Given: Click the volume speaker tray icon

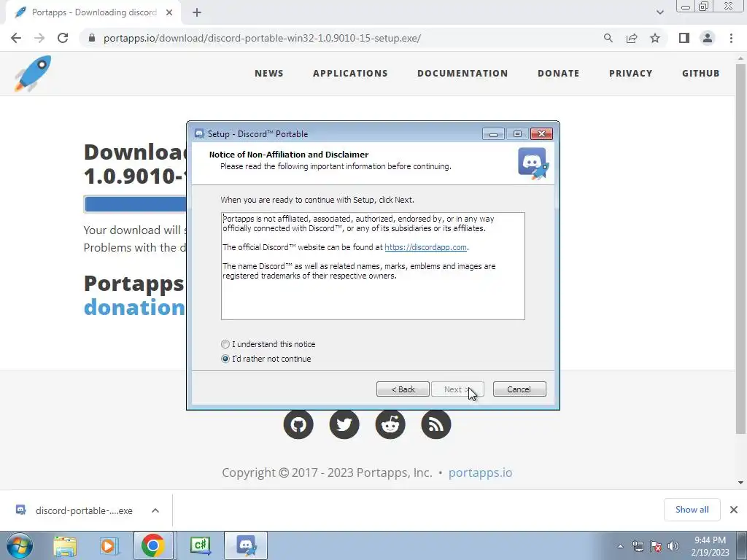Looking at the screenshot, I should point(673,546).
